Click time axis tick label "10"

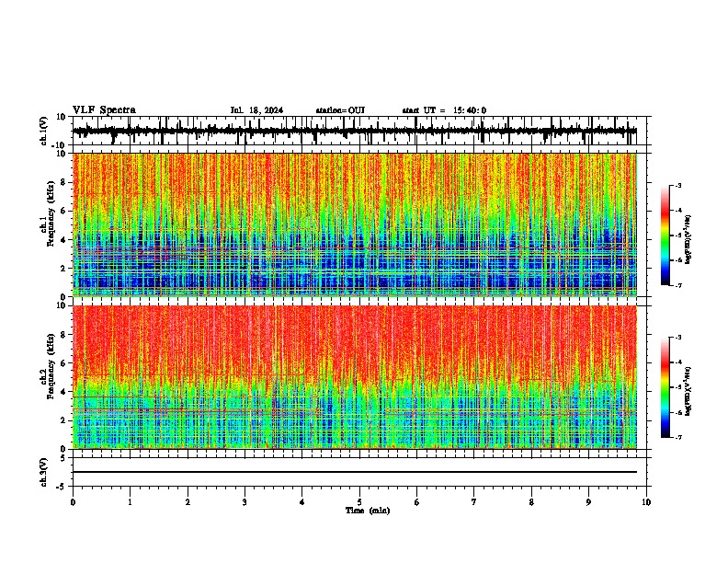pos(646,502)
